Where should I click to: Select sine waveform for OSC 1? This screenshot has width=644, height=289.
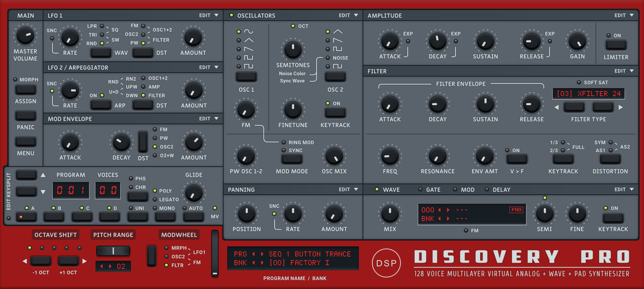(x=239, y=32)
